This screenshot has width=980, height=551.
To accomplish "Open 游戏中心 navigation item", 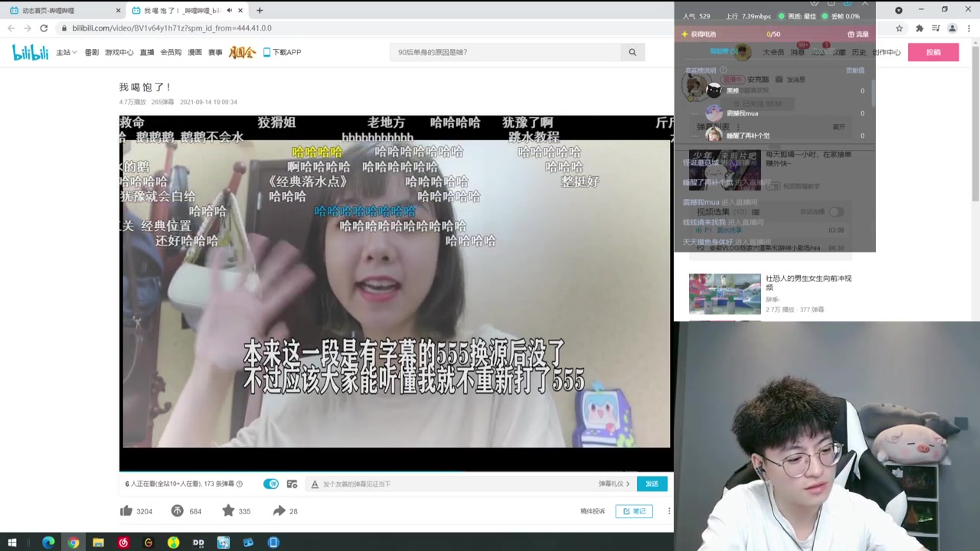I will 119,52.
